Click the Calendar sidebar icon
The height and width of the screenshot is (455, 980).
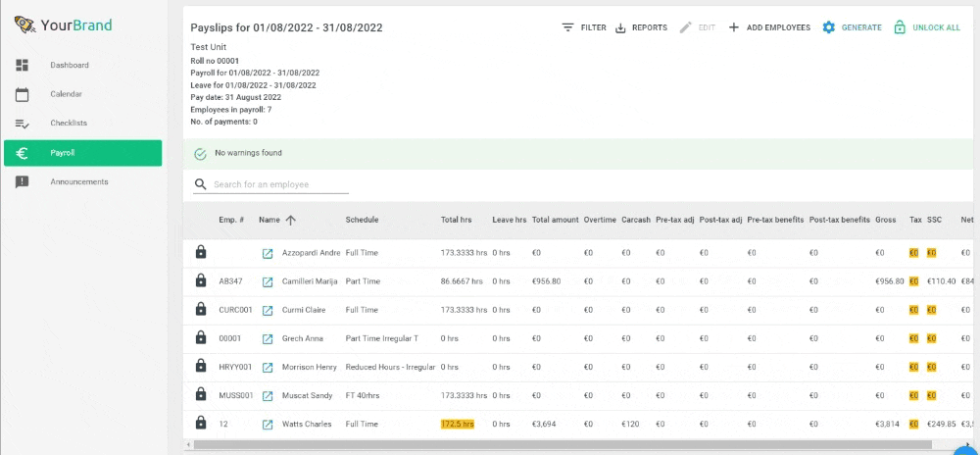(x=22, y=94)
